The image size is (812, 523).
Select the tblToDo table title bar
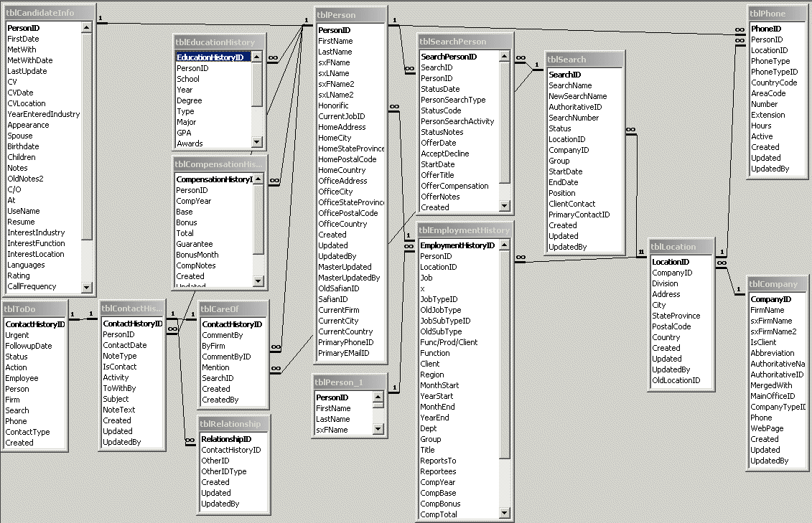click(x=34, y=308)
